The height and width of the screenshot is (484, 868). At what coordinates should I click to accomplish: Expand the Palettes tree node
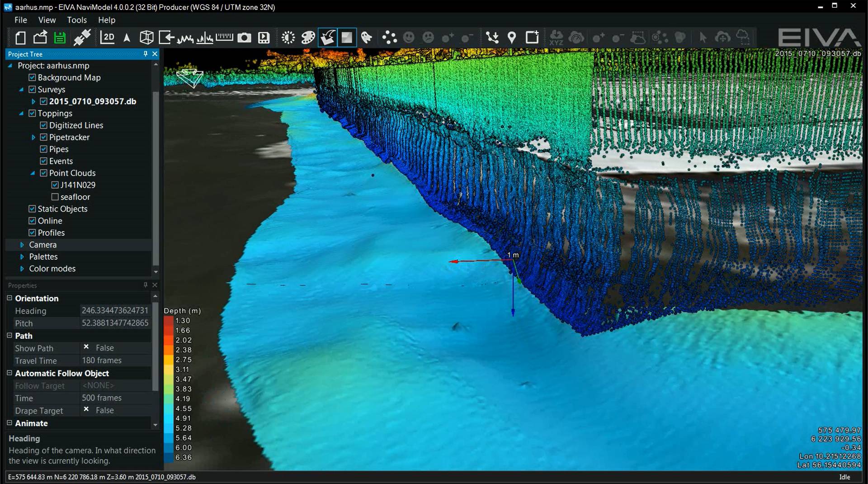pos(22,256)
